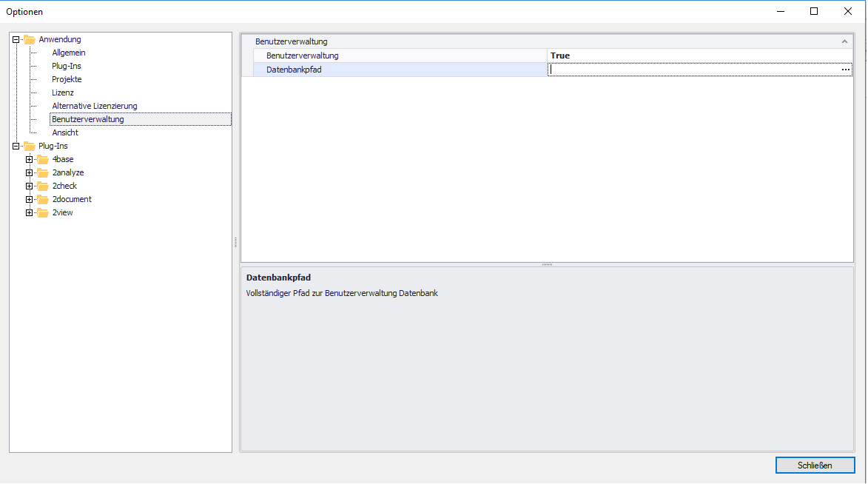Expand the 2analyze tree node
The image size is (868, 484).
(30, 173)
